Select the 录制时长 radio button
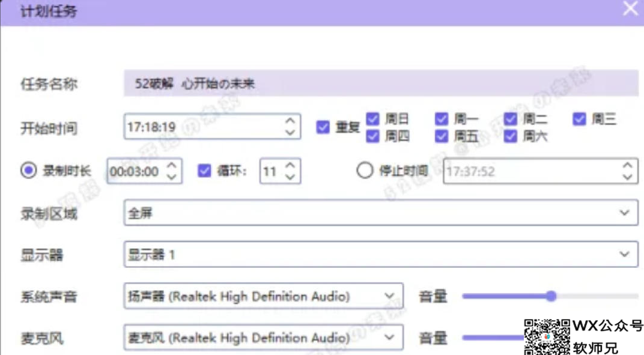The image size is (644, 355). point(28,171)
